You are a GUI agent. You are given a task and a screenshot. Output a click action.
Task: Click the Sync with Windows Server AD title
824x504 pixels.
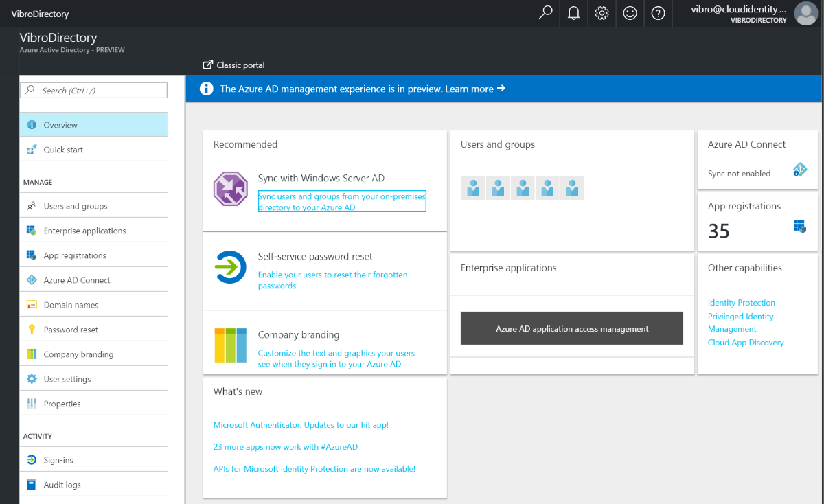321,178
